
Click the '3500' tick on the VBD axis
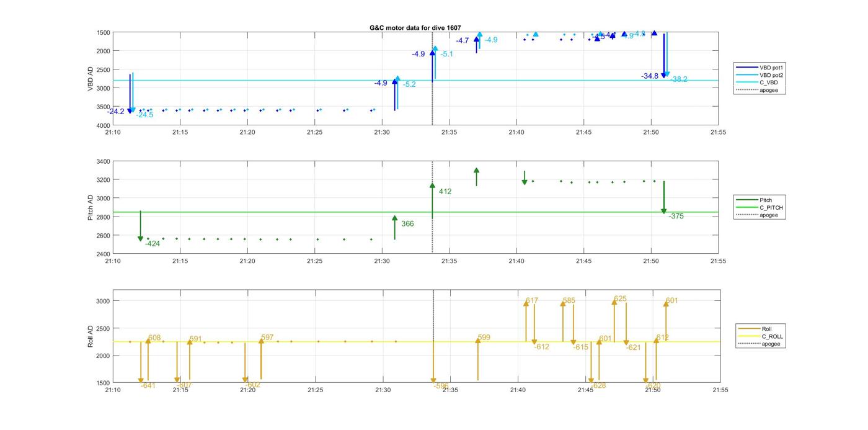(x=104, y=107)
